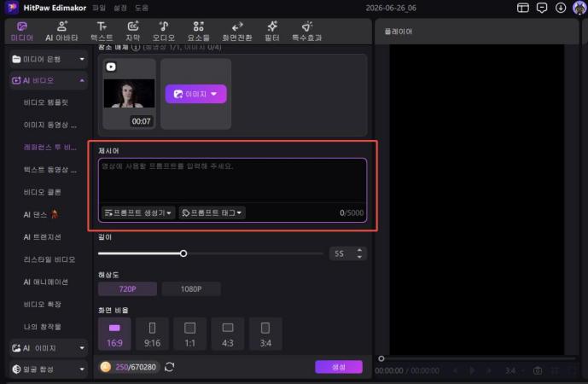
Task: Collapse the AI 비디오 section
Action: click(49, 80)
